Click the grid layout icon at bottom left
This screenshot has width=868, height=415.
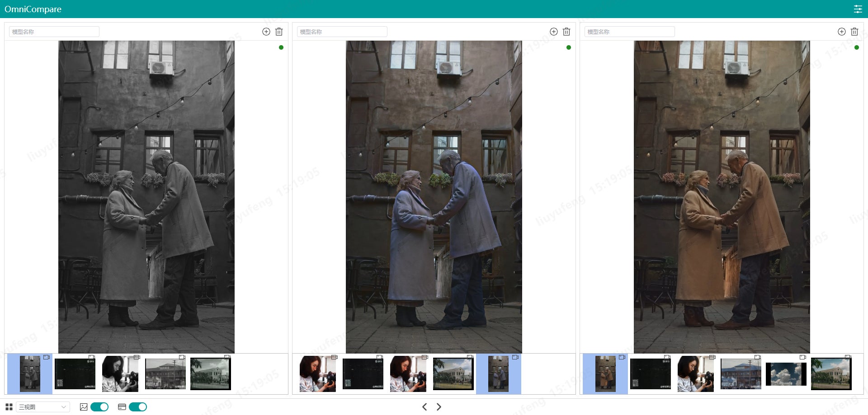coord(9,407)
